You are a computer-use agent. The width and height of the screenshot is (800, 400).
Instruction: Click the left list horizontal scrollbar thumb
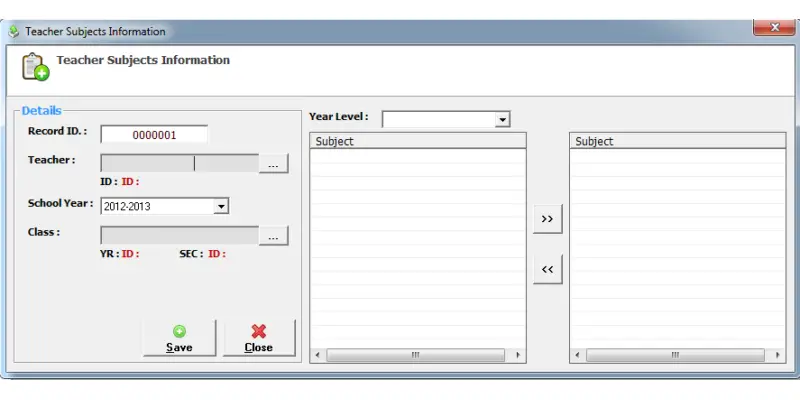tap(415, 355)
